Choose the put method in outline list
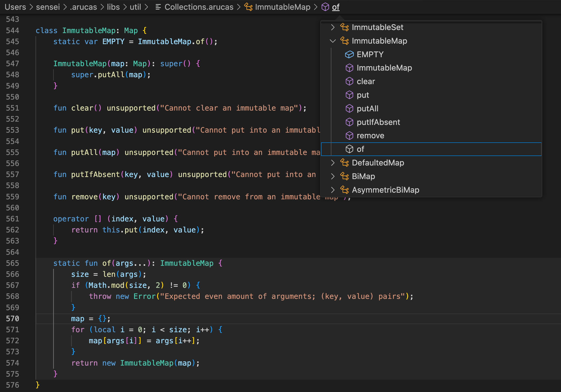Screen dimensions: 561x392 (x=363, y=95)
